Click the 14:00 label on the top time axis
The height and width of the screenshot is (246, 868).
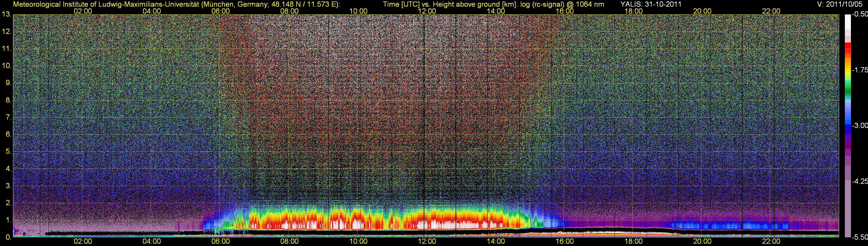496,11
